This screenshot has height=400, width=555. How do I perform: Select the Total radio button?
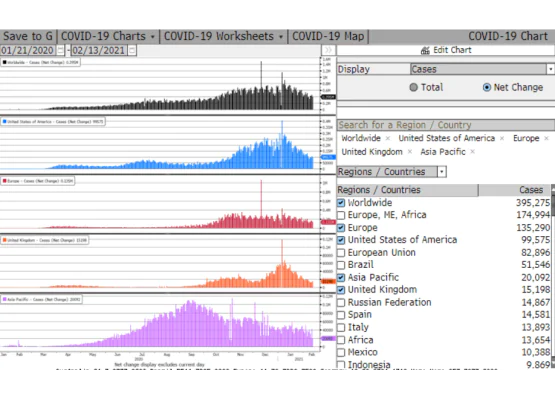click(413, 87)
